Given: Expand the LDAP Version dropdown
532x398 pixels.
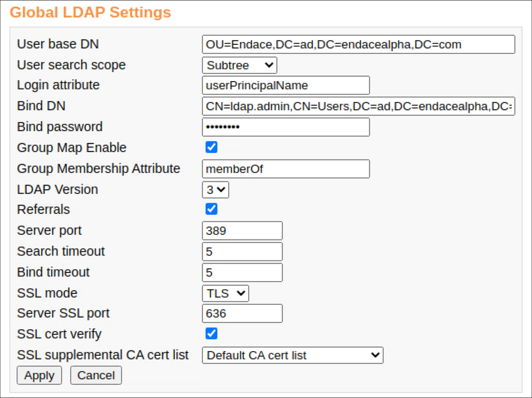Looking at the screenshot, I should [215, 189].
